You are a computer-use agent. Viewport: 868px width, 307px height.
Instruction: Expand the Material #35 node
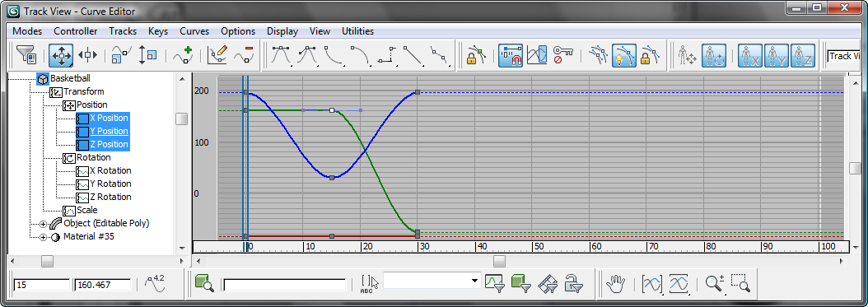tap(43, 237)
